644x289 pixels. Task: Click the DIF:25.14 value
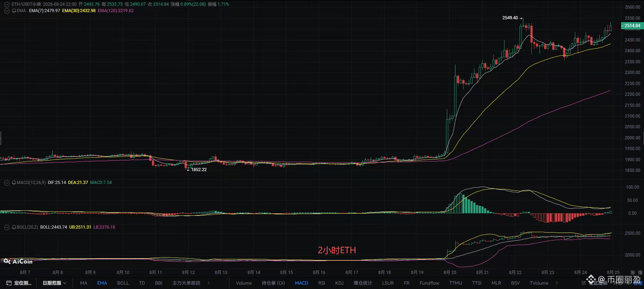(x=57, y=183)
